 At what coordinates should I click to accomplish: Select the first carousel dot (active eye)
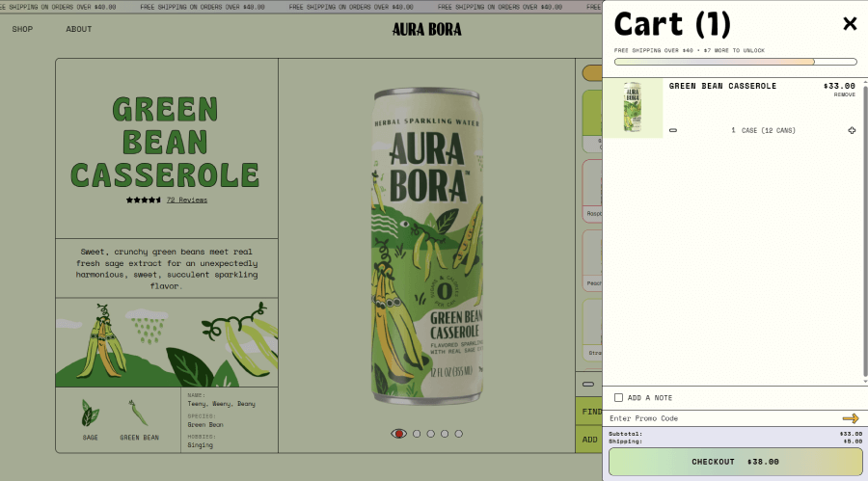coord(398,434)
